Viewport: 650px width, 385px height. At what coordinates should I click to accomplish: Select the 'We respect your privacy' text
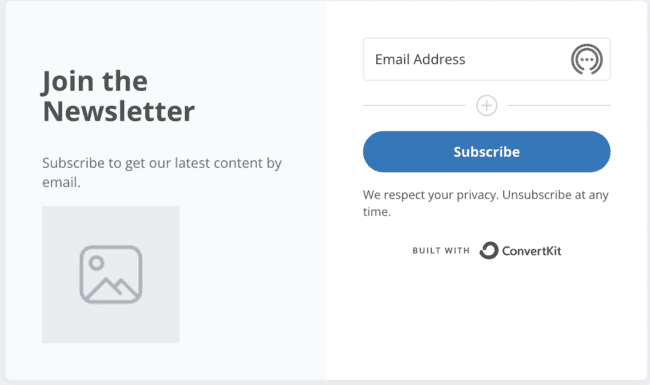point(430,195)
